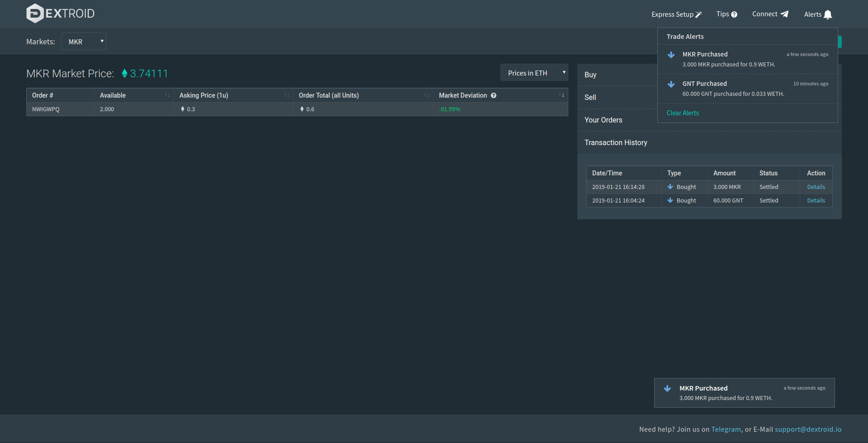
Task: Click Bought arrow icon for GNT row
Action: click(x=670, y=200)
